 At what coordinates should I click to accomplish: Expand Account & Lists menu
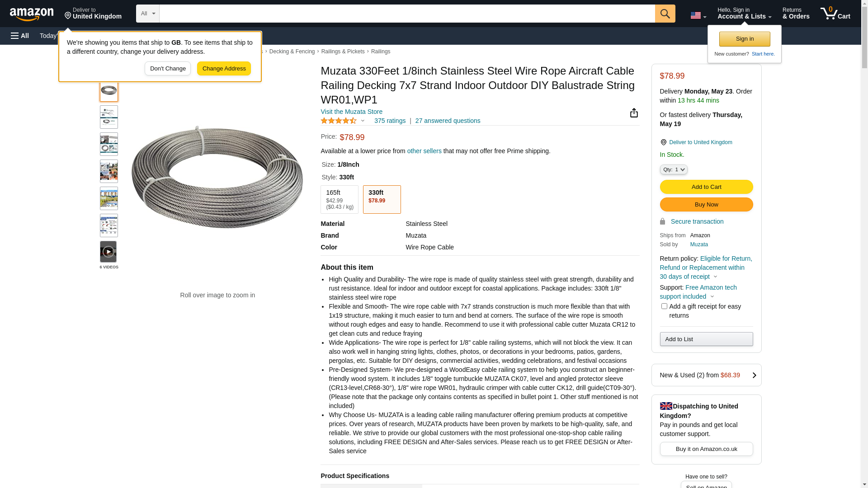pos(744,14)
